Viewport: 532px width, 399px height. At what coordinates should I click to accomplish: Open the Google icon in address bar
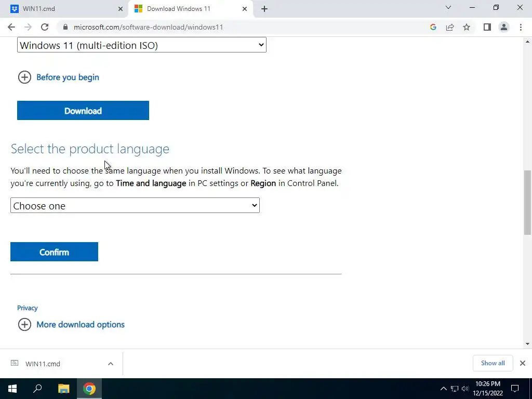[433, 27]
